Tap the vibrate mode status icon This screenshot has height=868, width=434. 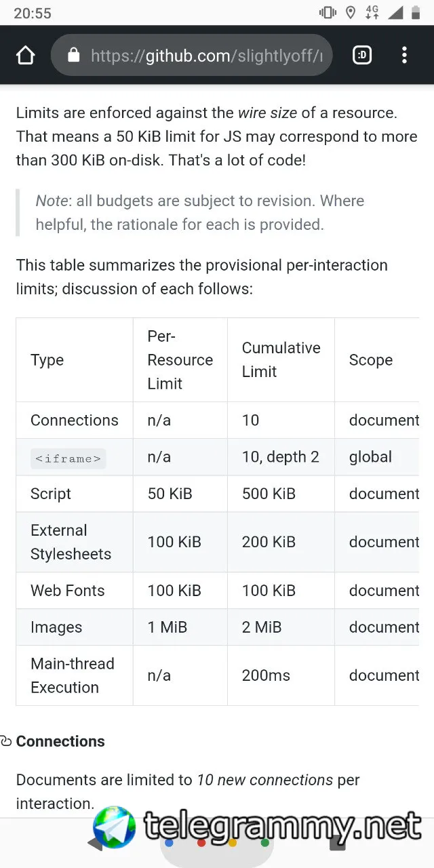click(328, 12)
